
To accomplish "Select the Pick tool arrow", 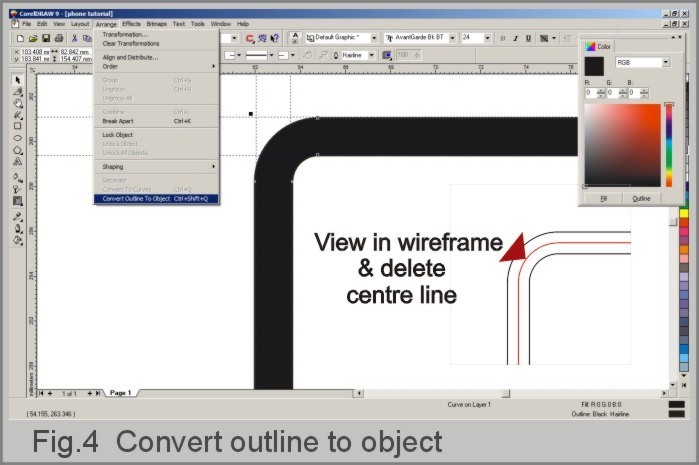I will coord(18,80).
